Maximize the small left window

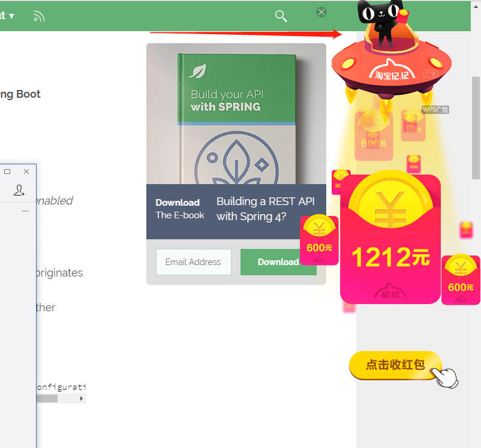(7, 172)
